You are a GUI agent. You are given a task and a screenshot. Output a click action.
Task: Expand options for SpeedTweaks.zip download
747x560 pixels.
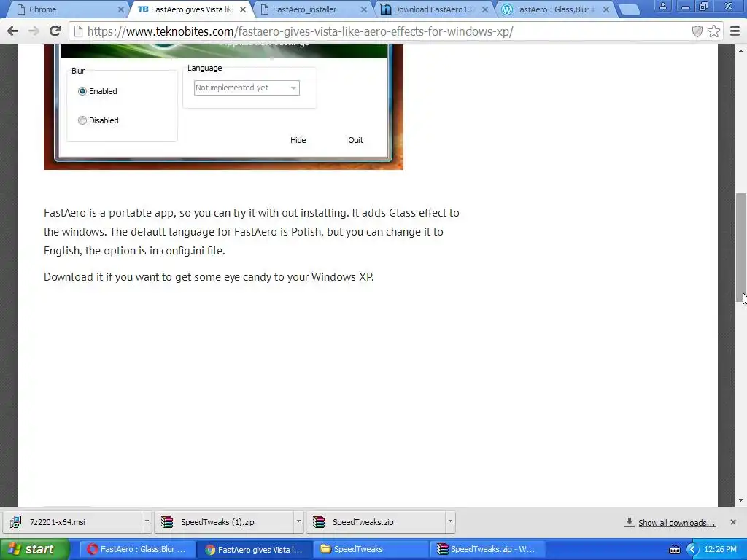pos(450,522)
